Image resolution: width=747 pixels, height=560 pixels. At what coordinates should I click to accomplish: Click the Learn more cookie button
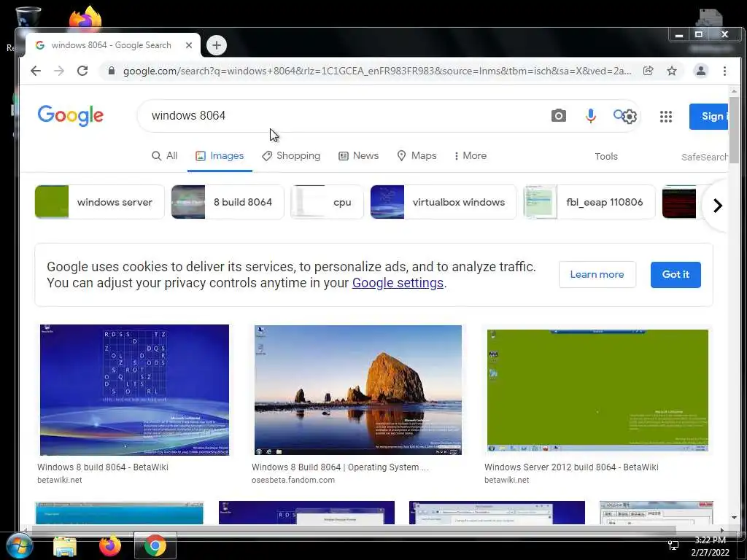(x=597, y=274)
